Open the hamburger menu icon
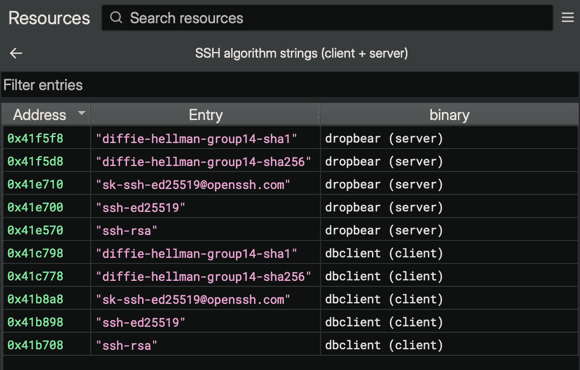 (x=567, y=17)
